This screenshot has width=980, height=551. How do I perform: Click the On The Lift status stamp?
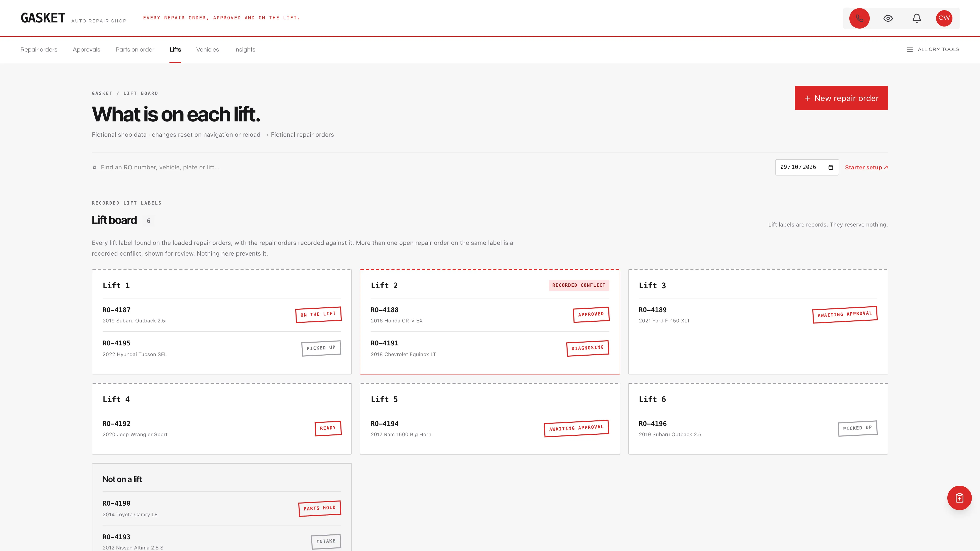tap(318, 315)
